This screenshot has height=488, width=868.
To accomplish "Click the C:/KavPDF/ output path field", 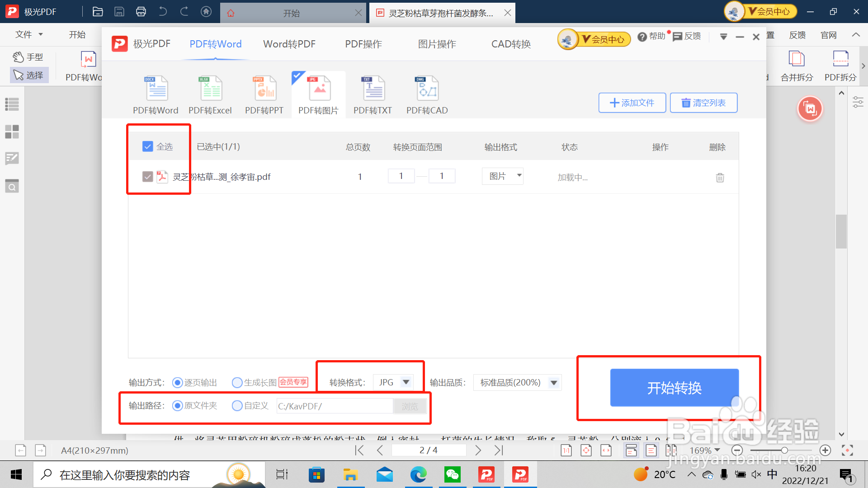I will point(335,406).
